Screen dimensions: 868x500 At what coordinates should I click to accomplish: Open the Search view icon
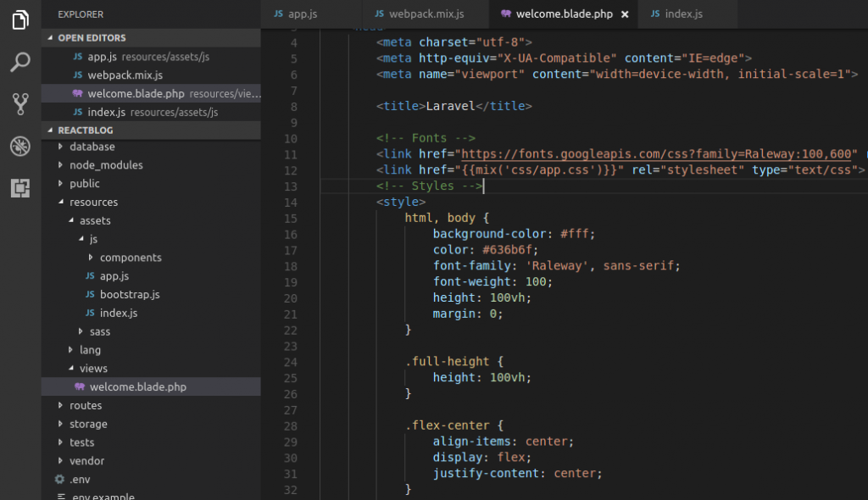click(20, 62)
